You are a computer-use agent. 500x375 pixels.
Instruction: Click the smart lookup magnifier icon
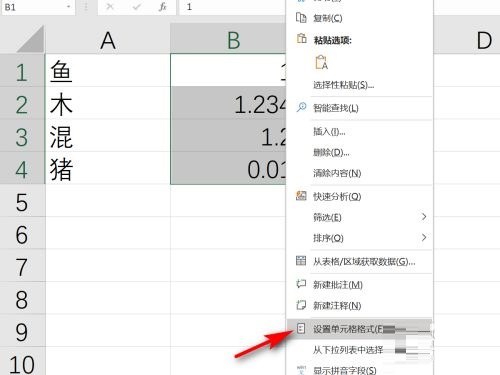pyautogui.click(x=301, y=107)
